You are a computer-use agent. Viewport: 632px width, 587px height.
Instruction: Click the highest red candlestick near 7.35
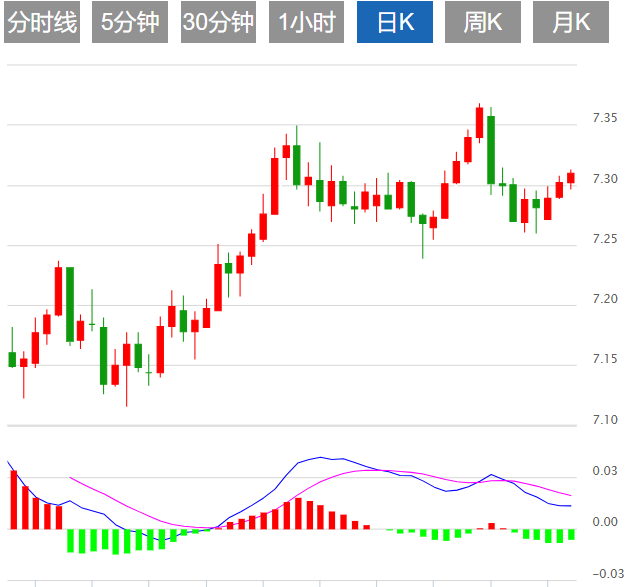coord(479,123)
